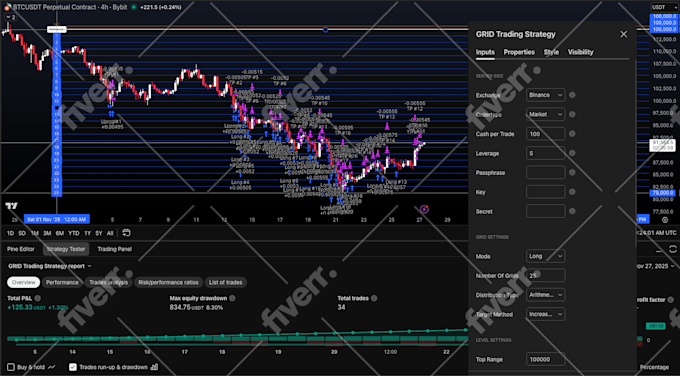Show info tooltip icon for Secret
The height and width of the screenshot is (376, 680).
(572, 212)
